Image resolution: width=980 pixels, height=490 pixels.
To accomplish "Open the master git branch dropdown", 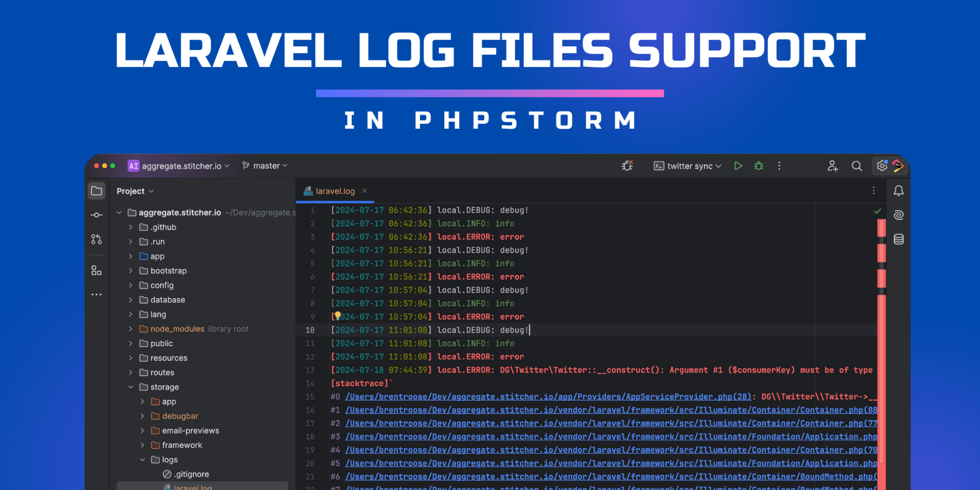I will [265, 166].
